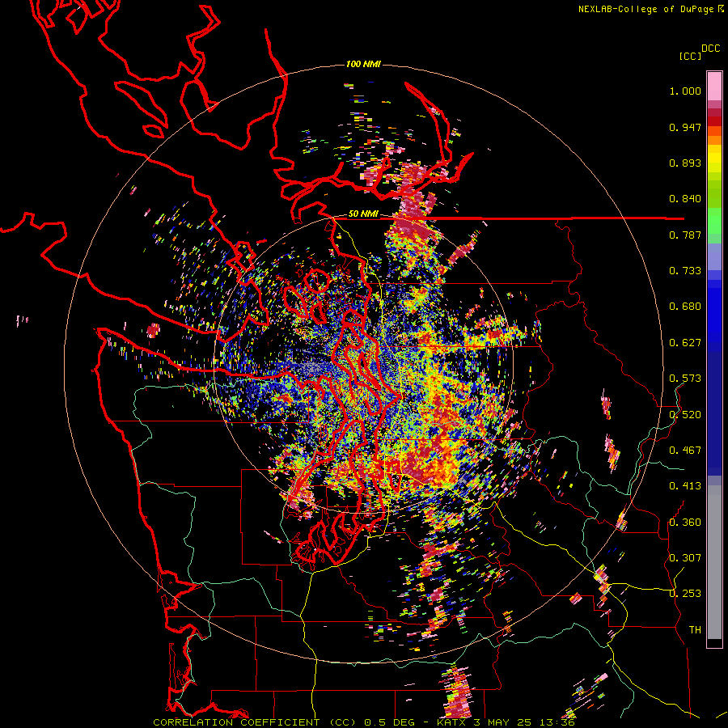
Task: Click the 0.680 value on the color scale
Action: 685,307
